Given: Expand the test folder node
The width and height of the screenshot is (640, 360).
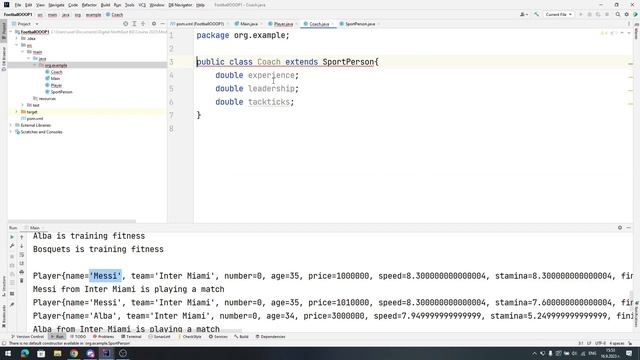Looking at the screenshot, I should [23, 105].
